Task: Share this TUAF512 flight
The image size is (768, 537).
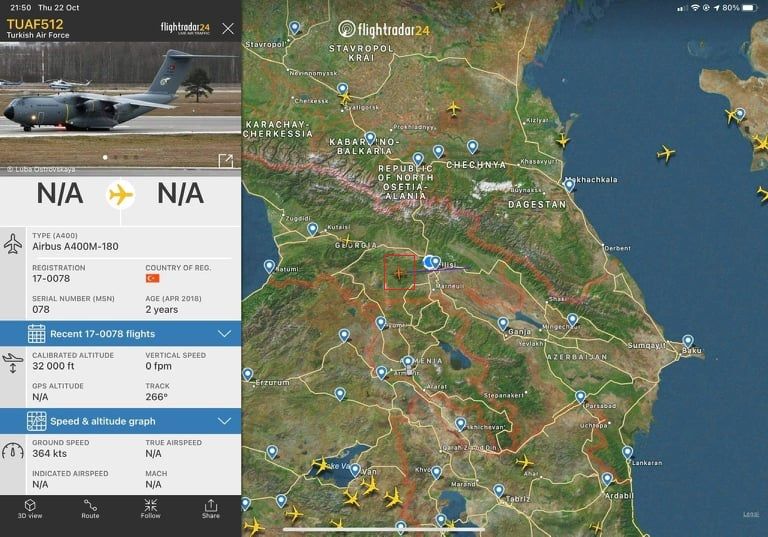Action: 211,509
